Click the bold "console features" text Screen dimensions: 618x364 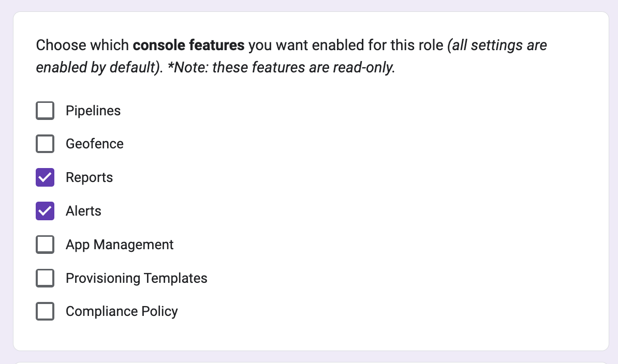[x=188, y=45]
